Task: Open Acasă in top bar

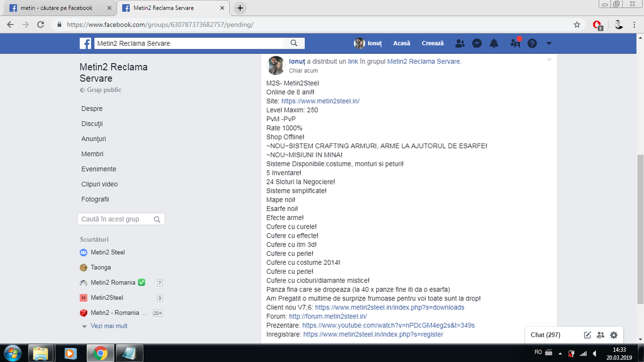Action: 401,43
